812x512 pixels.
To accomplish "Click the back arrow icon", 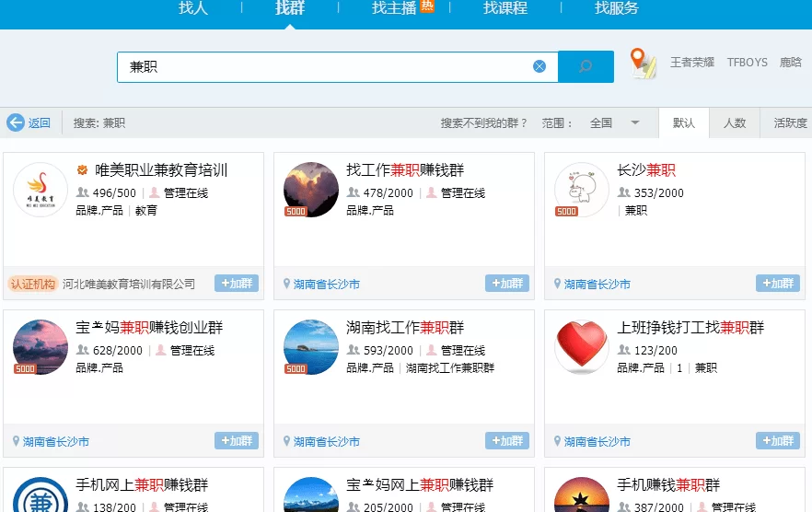I will [x=16, y=122].
